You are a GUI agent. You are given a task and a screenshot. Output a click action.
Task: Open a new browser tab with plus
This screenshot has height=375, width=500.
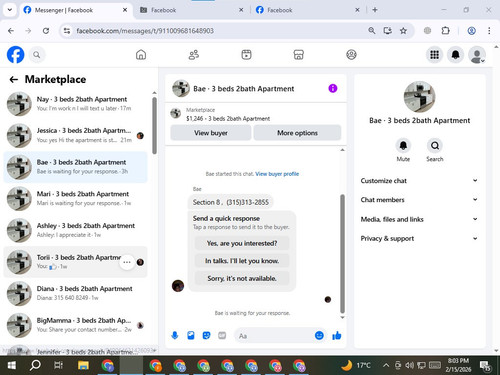375,10
